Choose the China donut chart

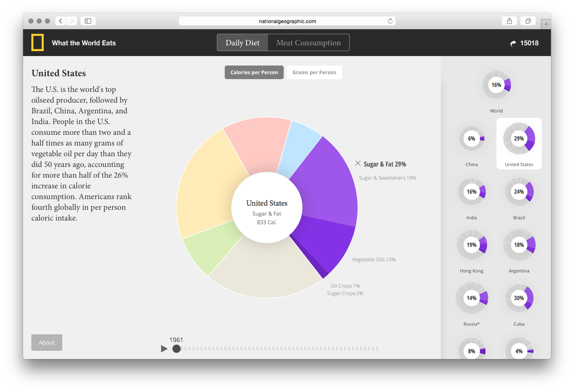(472, 139)
